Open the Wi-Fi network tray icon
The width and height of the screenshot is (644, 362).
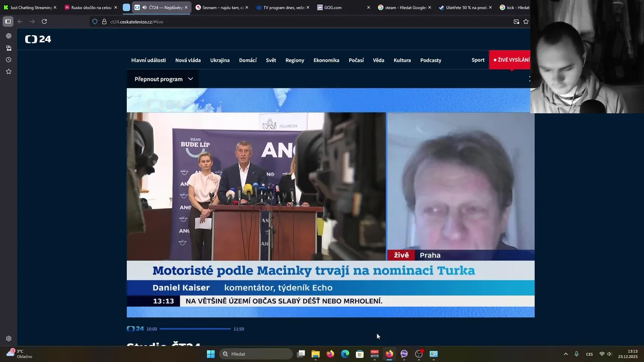pyautogui.click(x=602, y=354)
